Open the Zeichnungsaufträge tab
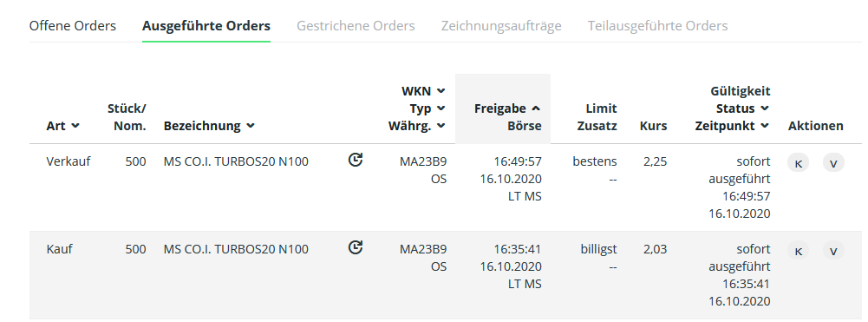Screen dimensions: 868x322 coord(501,26)
